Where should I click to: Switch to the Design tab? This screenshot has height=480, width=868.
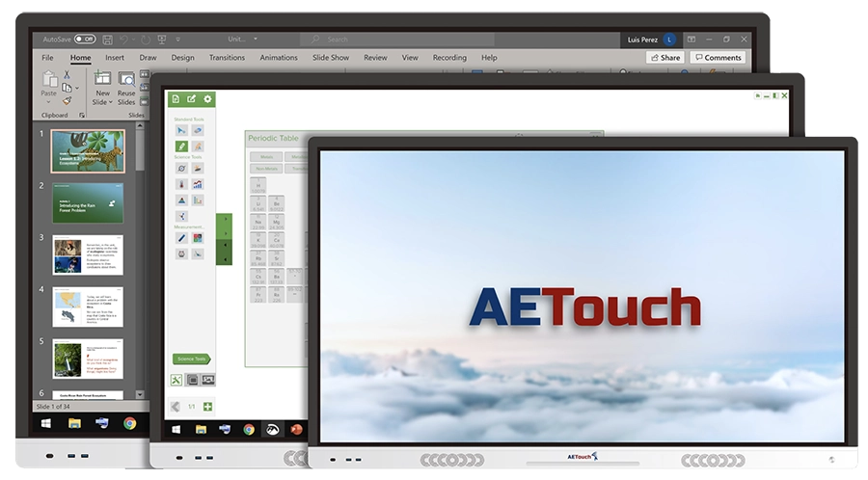click(x=182, y=58)
